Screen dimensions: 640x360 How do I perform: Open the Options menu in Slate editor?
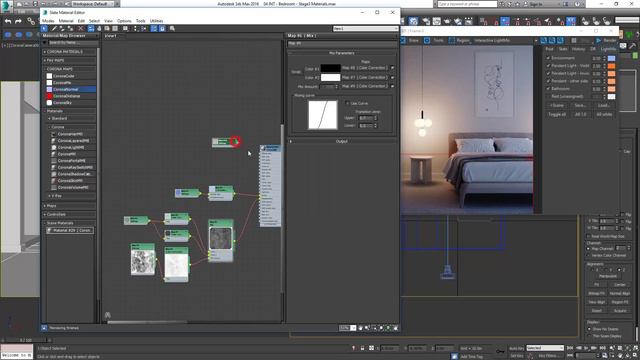pyautogui.click(x=124, y=21)
